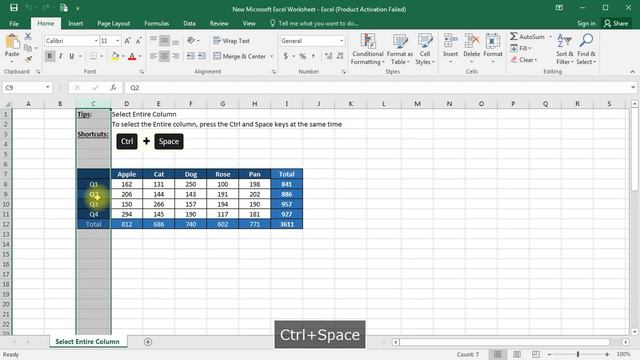Open Format as Table gallery
Image resolution: width=640 pixels, height=360 pixels.
click(x=400, y=49)
